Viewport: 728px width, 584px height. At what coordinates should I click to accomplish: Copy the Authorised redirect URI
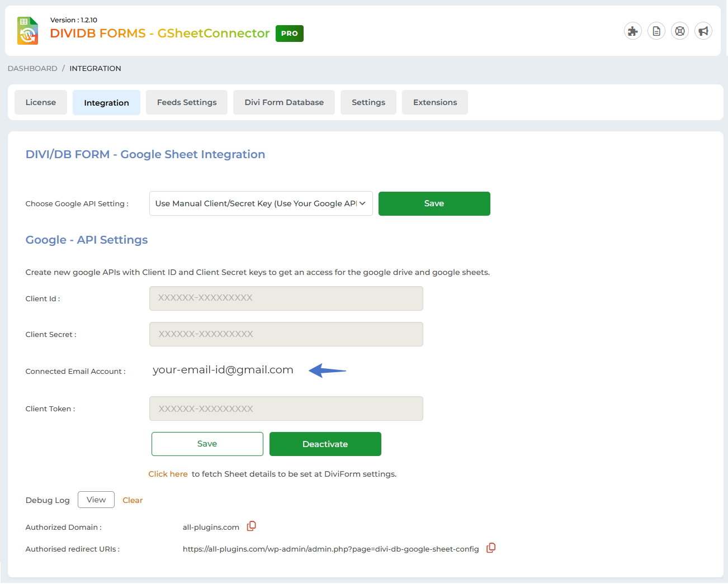tap(491, 548)
